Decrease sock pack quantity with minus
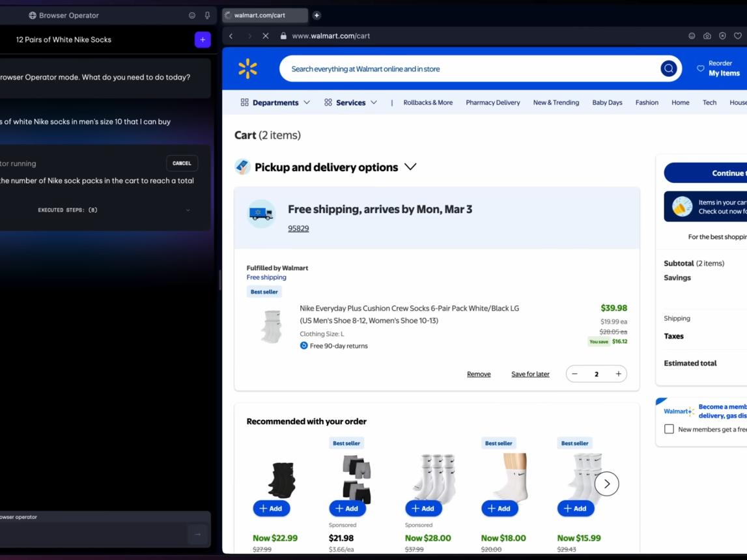Screen dimensions: 747x560 pyautogui.click(x=574, y=374)
